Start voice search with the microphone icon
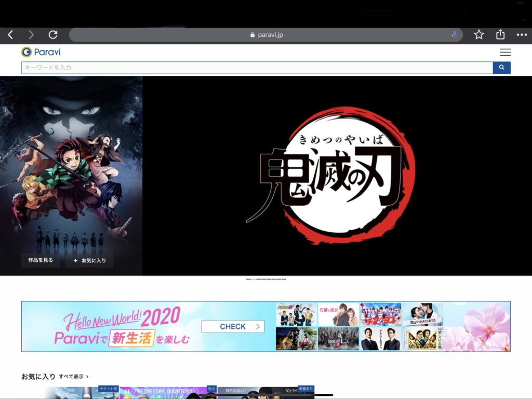The height and width of the screenshot is (399, 532). 454,35
